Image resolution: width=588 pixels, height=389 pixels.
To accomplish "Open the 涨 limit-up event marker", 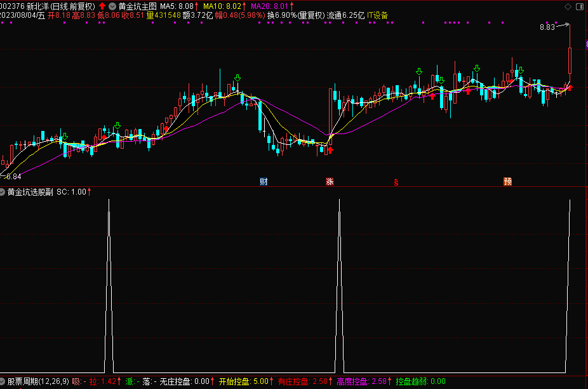I will coord(330,182).
